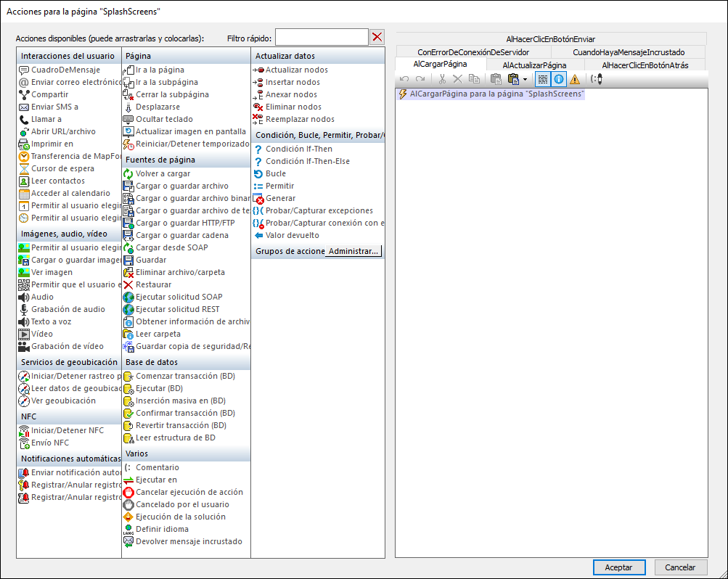Click the red X to clear filter
The image size is (728, 579).
(377, 38)
